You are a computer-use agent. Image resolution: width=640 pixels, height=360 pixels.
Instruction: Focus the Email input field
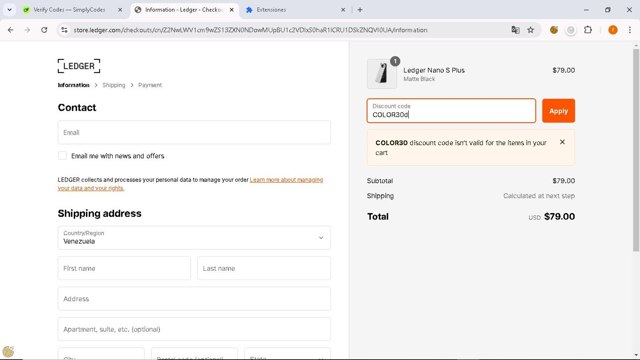coord(194,132)
